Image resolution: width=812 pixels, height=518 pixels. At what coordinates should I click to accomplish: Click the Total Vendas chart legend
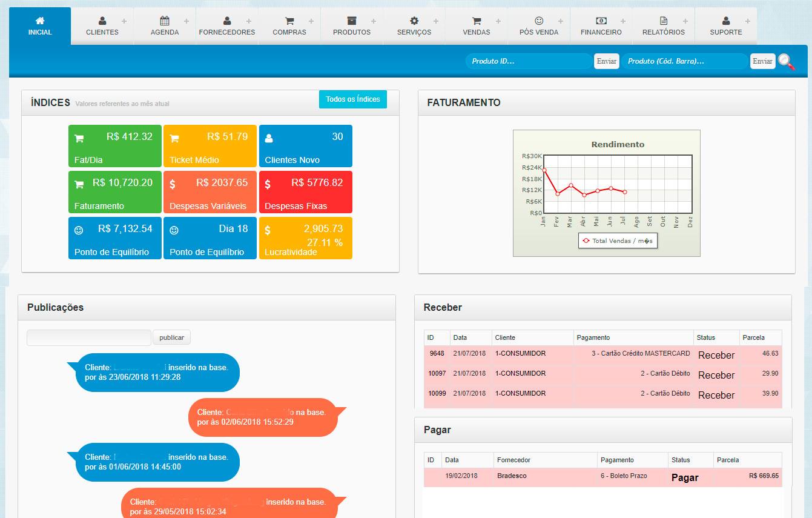coord(618,241)
